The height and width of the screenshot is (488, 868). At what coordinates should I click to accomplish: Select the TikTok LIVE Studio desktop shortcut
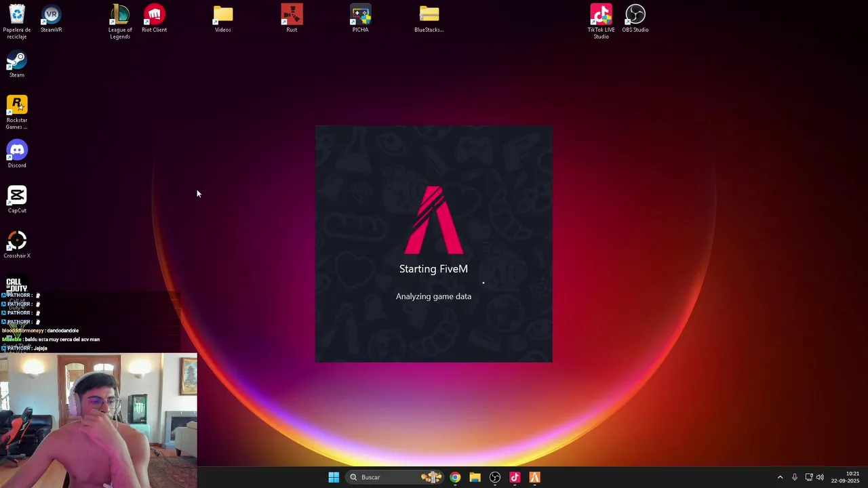(x=601, y=22)
